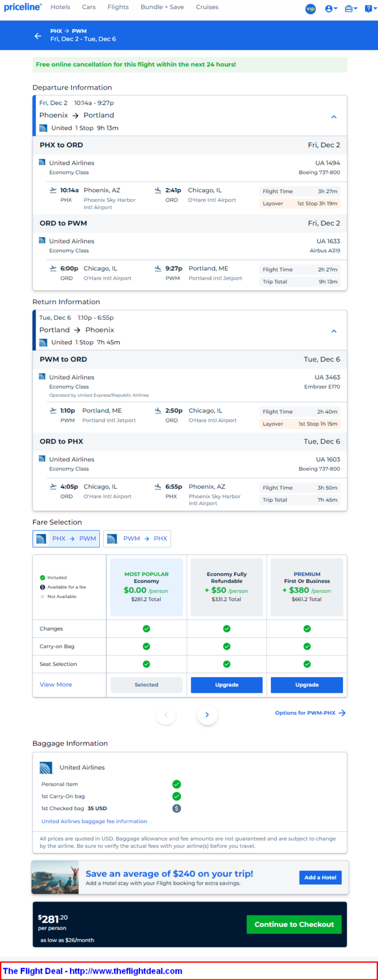Screen dimensions: 378x980
Task: Click landing icon beside 9:27p Portland arrival
Action: click(x=158, y=269)
